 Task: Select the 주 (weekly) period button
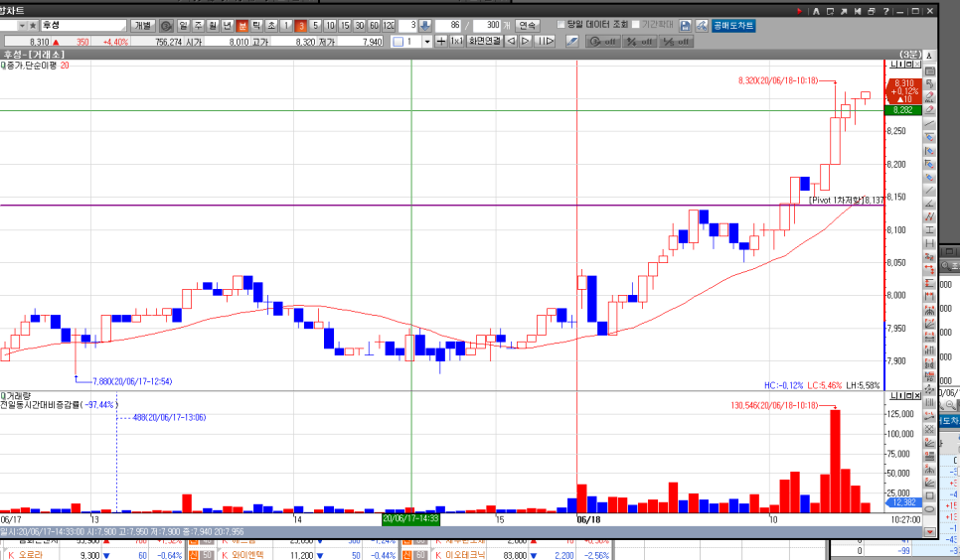199,26
